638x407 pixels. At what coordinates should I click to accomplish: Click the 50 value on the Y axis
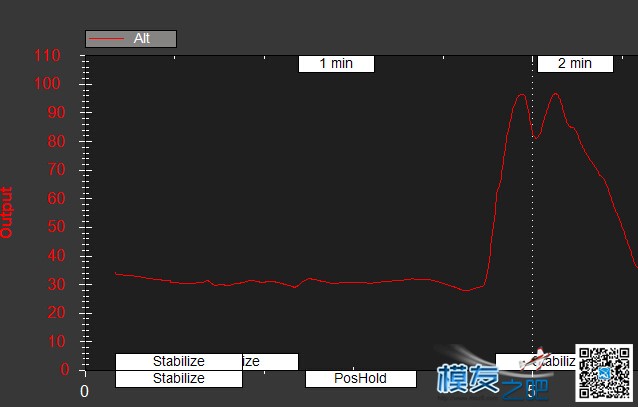56,227
